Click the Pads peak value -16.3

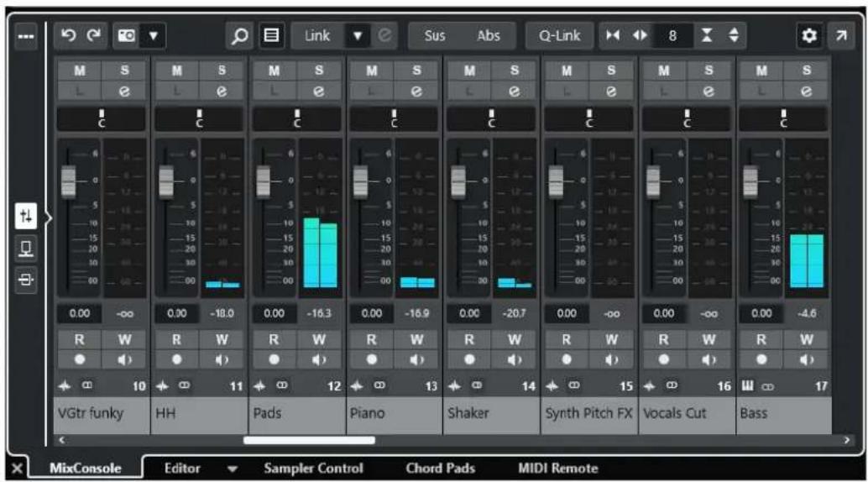click(319, 313)
